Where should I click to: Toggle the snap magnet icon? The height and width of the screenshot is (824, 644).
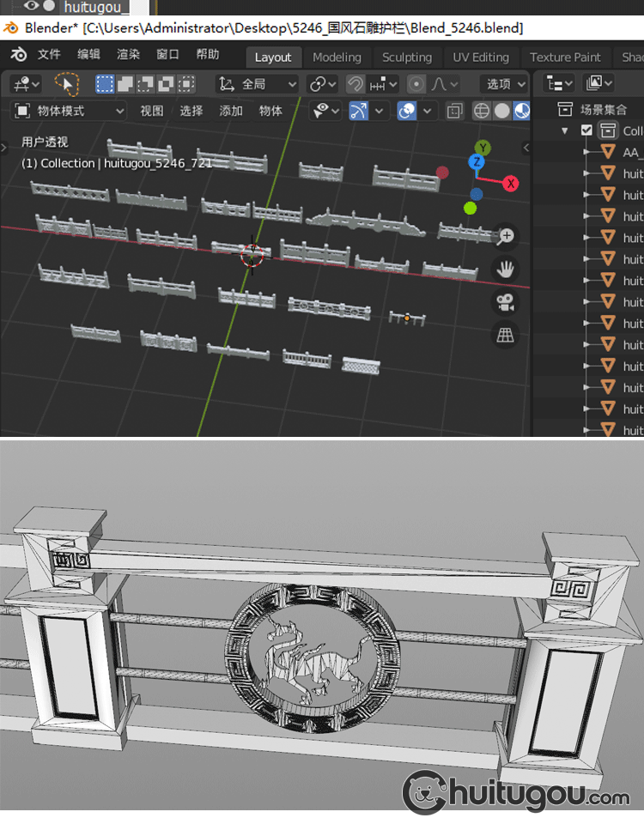pos(355,84)
